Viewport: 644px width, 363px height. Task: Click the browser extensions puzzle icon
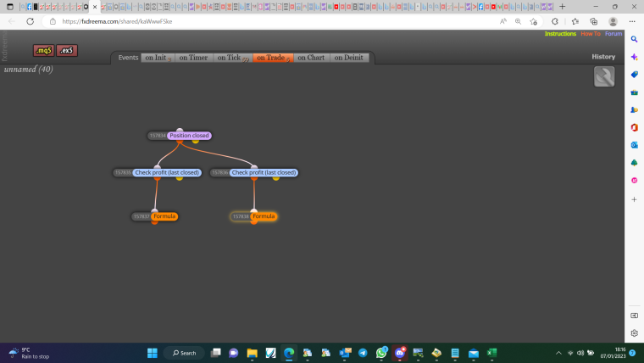point(555,21)
